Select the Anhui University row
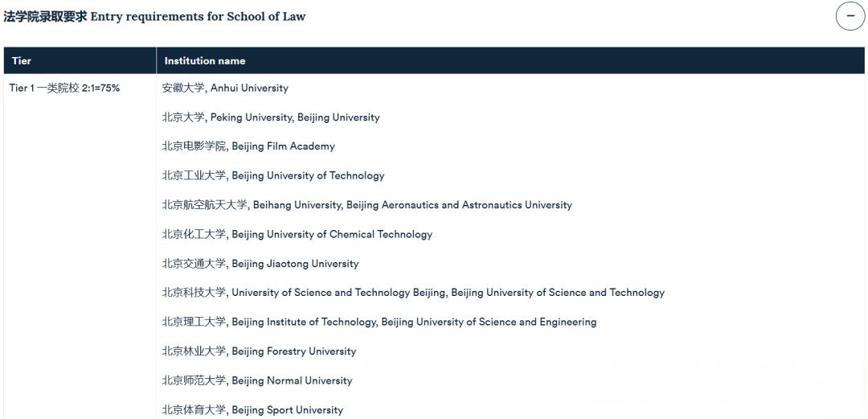Viewport: 868px width, 419px height. point(225,88)
